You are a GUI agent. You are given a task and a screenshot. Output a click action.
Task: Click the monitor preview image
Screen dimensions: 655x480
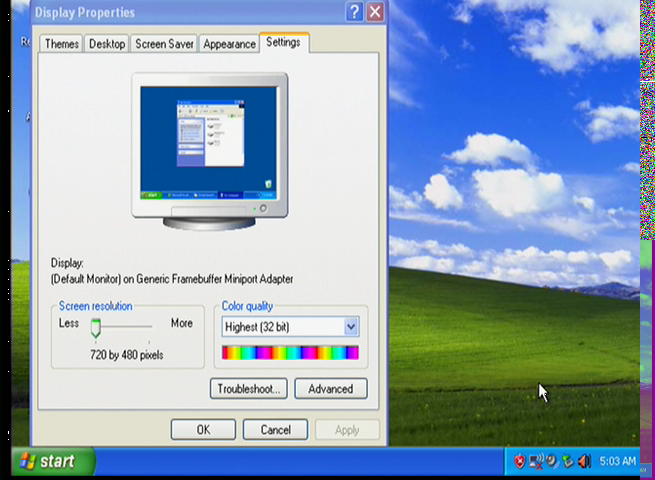(210, 151)
